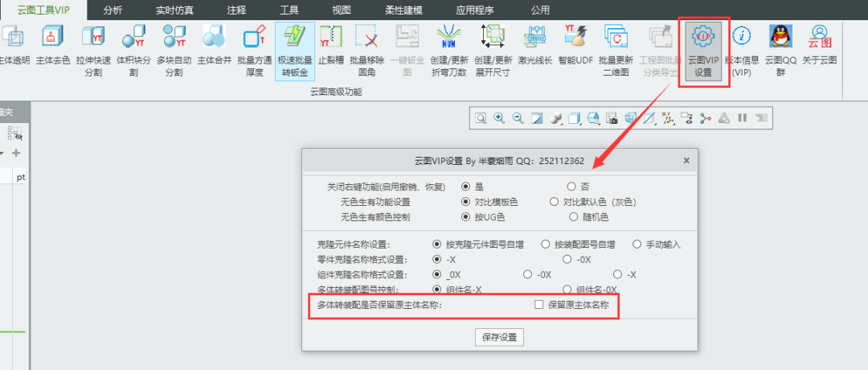The height and width of the screenshot is (370, 868).
Task: Click the 主体合并 icon
Action: coord(215,36)
